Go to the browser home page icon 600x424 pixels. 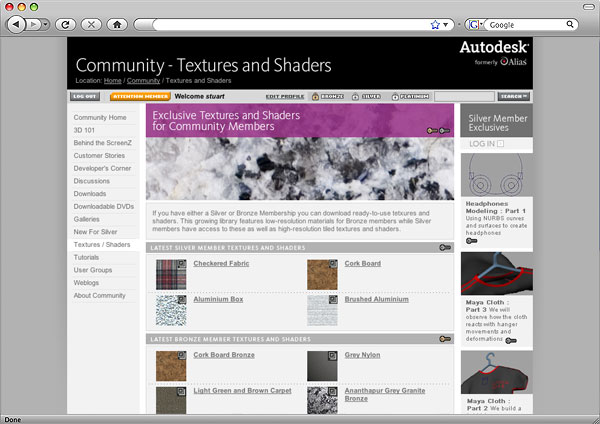pyautogui.click(x=117, y=22)
